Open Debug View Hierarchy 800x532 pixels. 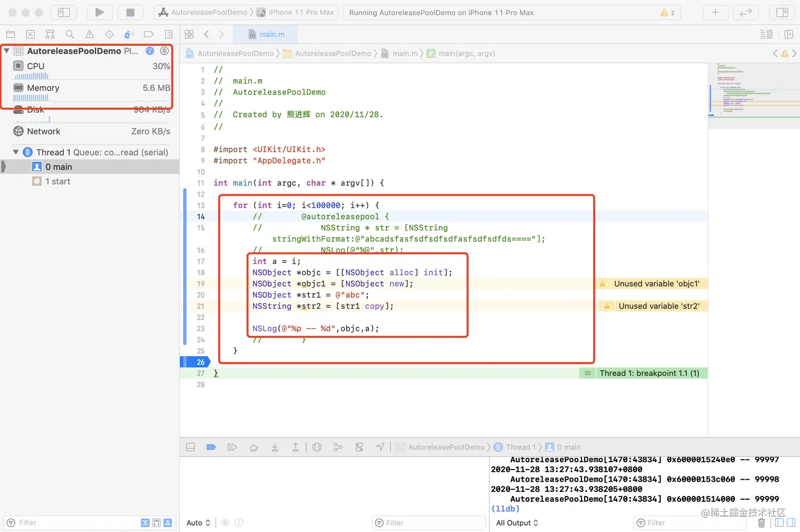317,447
